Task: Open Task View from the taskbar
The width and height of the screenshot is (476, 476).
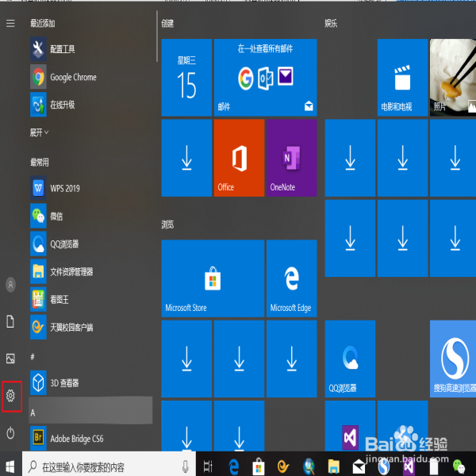Action: [208, 466]
